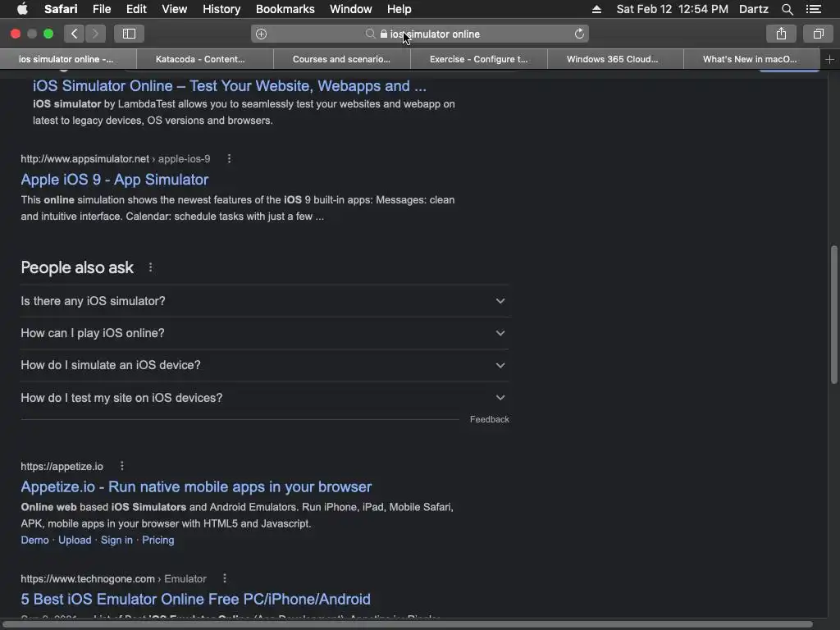Image resolution: width=840 pixels, height=630 pixels.
Task: Open the Edit menu
Action: click(136, 9)
